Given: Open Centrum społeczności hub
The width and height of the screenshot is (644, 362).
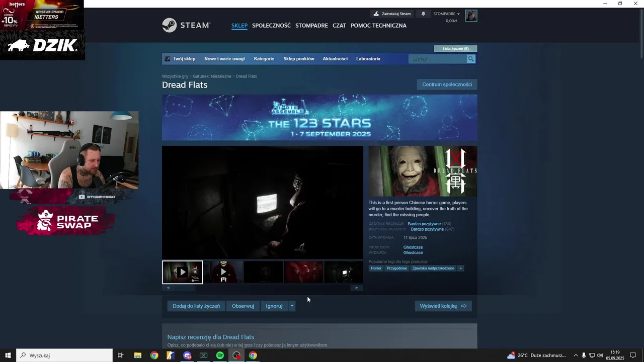Looking at the screenshot, I should (447, 84).
